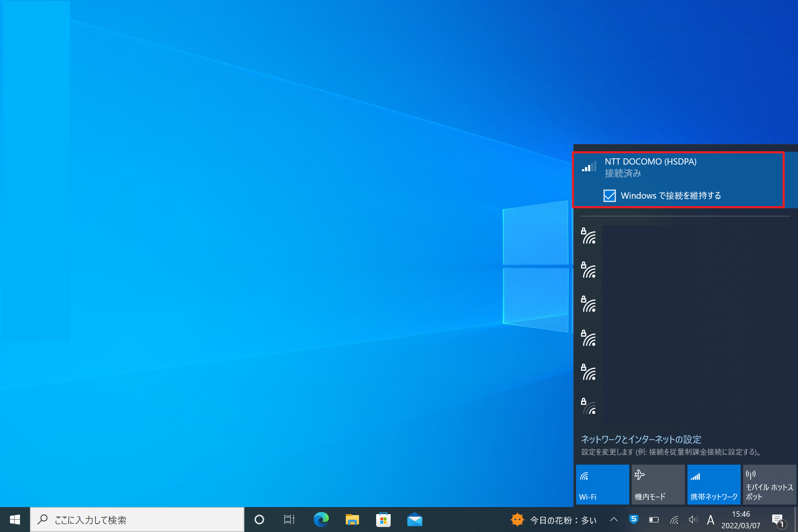Expand hidden system tray icons chevron
This screenshot has height=532, width=798.
pyautogui.click(x=614, y=520)
